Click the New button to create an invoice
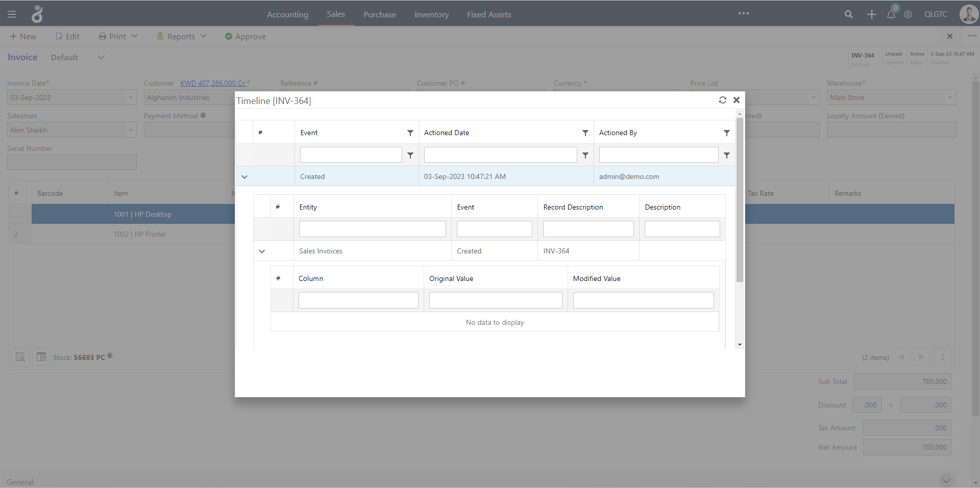Screen dimensions: 980x488 [23, 36]
